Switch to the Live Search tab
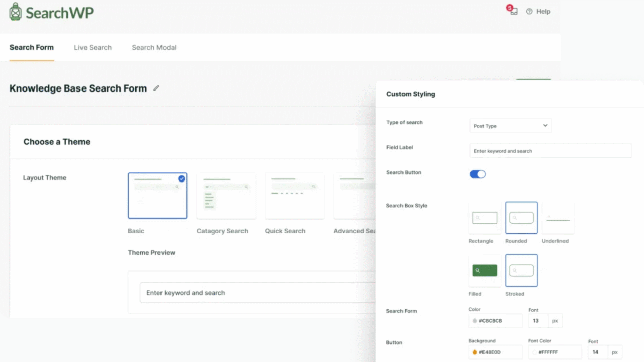 point(93,47)
